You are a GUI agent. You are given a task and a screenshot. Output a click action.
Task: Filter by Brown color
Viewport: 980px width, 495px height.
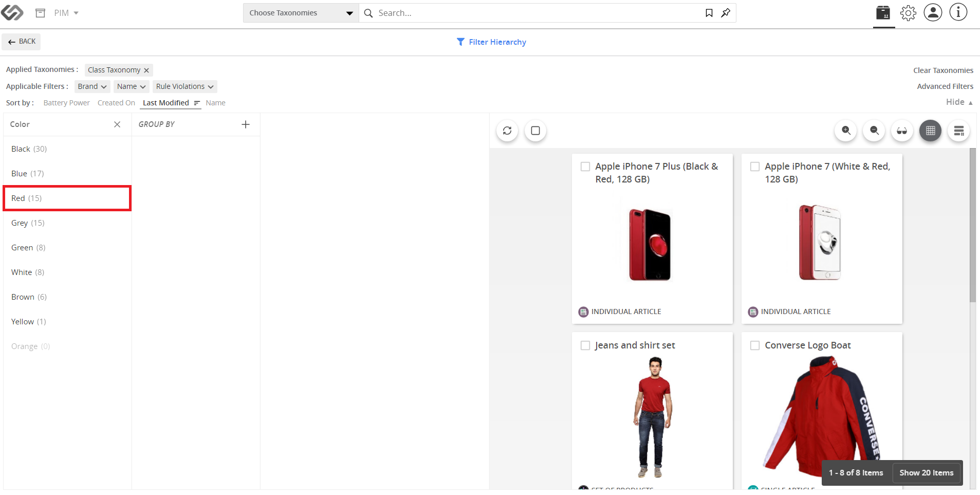[x=67, y=297]
